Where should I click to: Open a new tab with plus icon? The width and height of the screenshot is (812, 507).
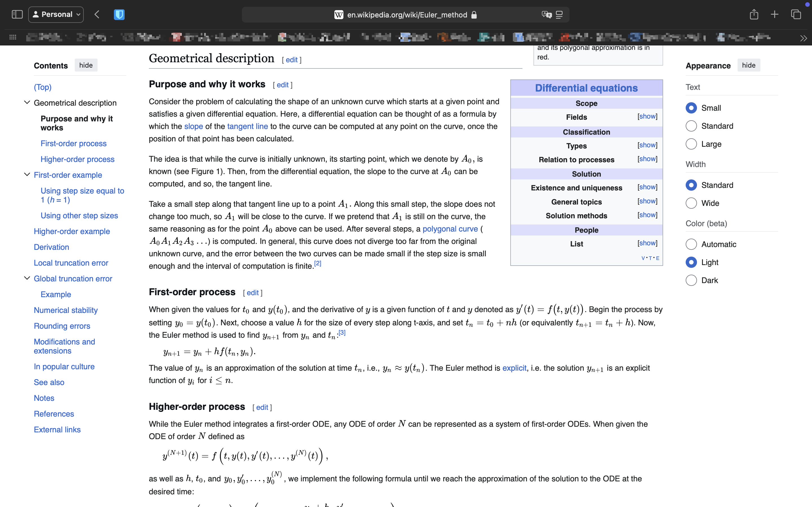pyautogui.click(x=775, y=14)
